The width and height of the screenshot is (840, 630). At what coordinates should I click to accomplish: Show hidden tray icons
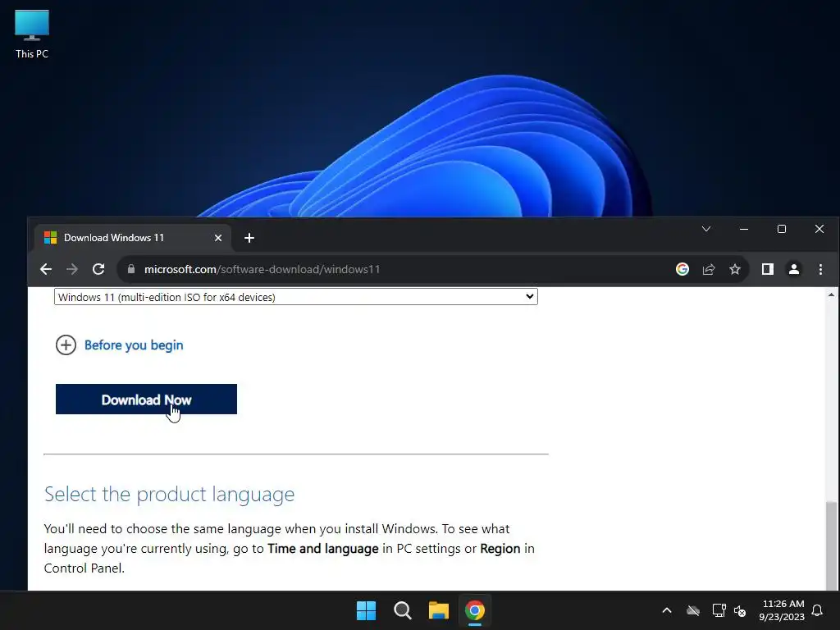[667, 610]
